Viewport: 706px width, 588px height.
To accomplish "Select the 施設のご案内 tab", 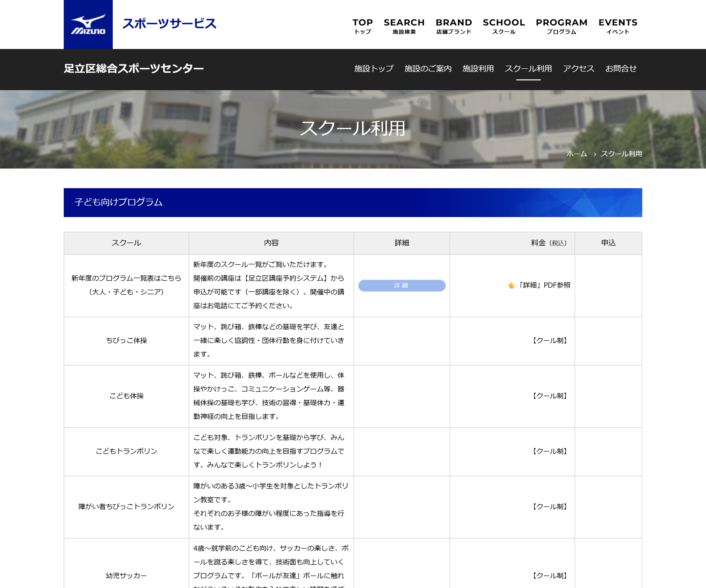I will tap(428, 69).
